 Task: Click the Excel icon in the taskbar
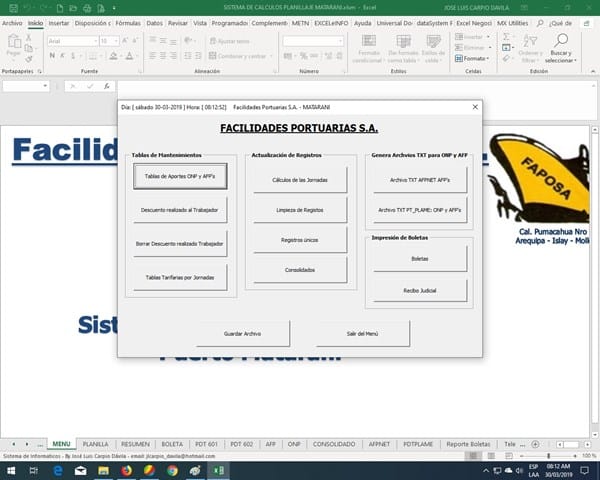(217, 469)
